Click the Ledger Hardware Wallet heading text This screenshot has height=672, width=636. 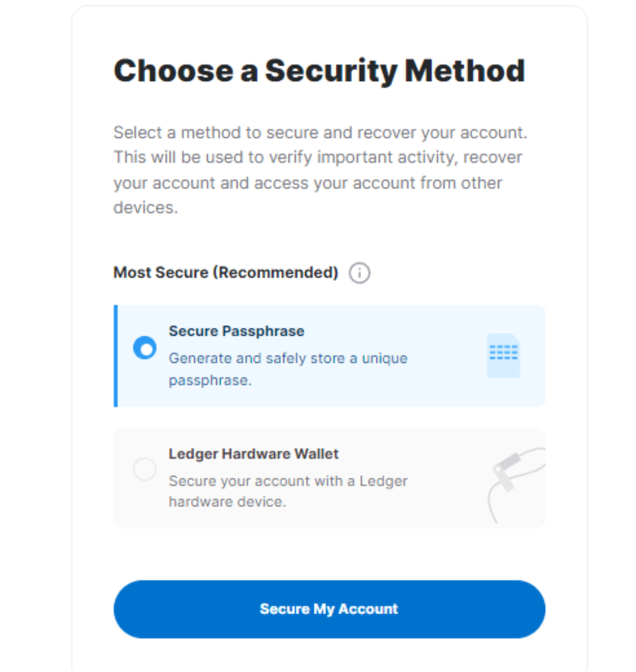[x=253, y=454]
